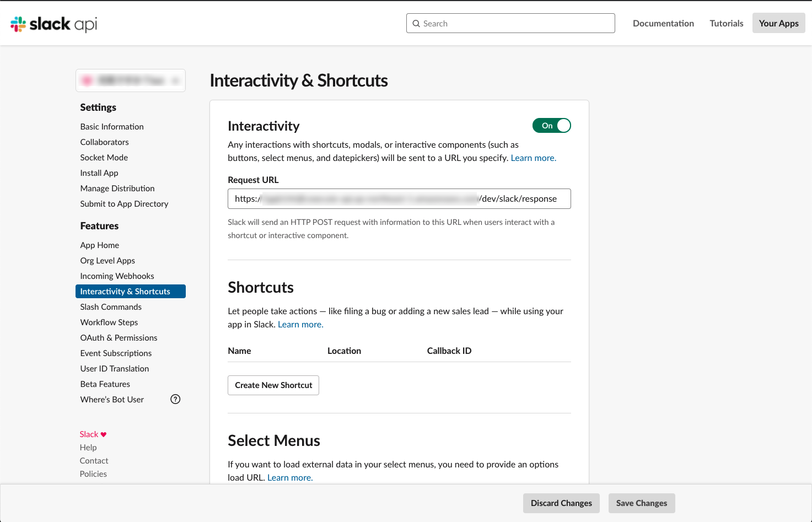Click the Request URL input field
Screen dimensions: 812x522
[399, 198]
